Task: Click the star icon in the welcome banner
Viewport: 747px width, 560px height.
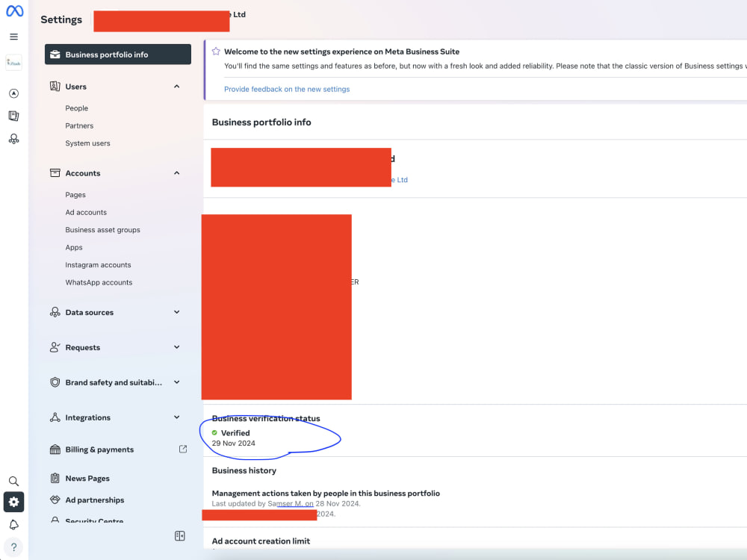Action: point(216,51)
